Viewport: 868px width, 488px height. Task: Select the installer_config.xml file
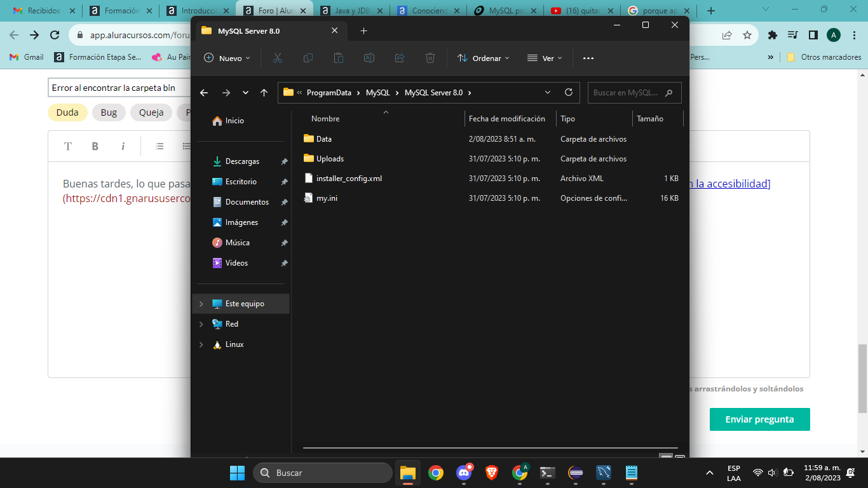(349, 179)
